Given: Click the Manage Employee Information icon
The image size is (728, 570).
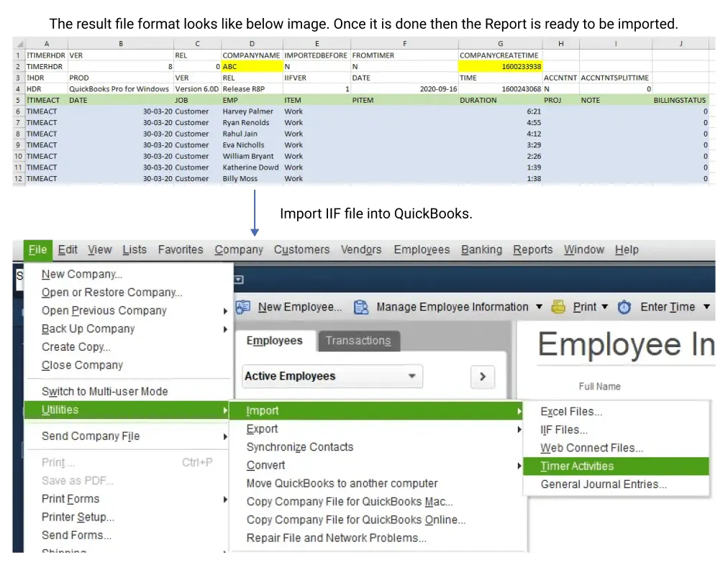Looking at the screenshot, I should 360,308.
